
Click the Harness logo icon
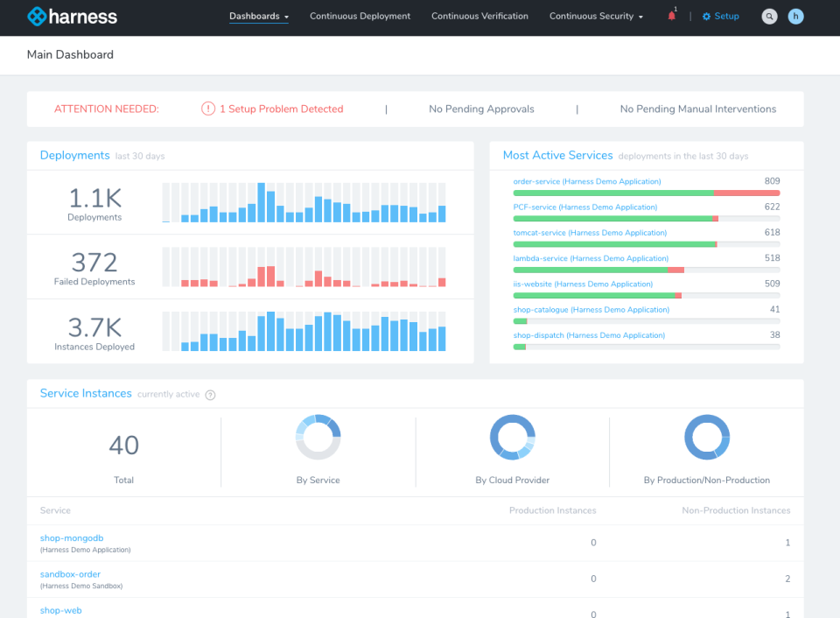37,16
